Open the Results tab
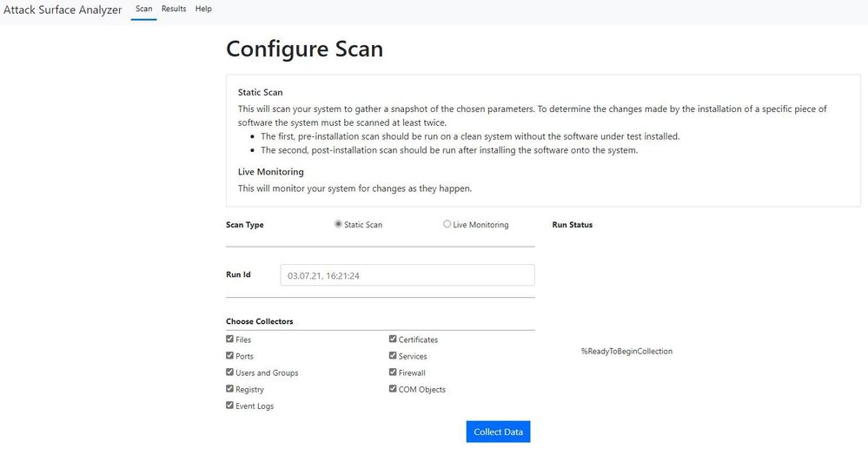The width and height of the screenshot is (868, 455). click(174, 9)
